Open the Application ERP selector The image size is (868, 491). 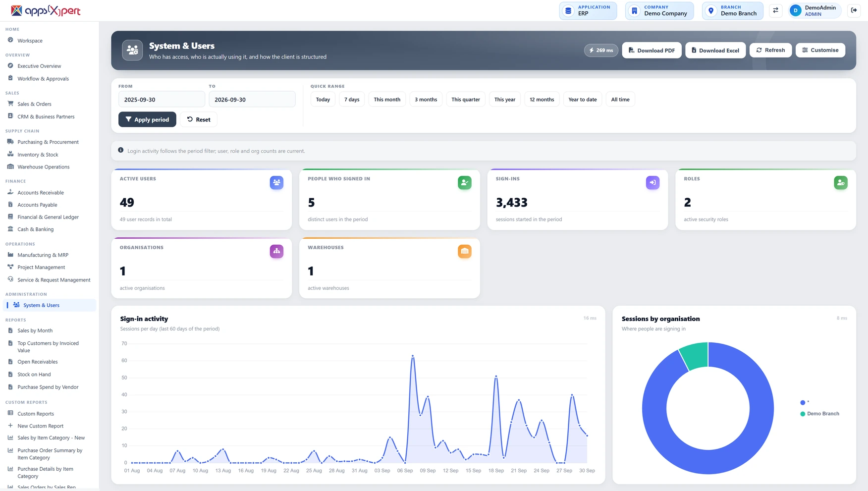(588, 10)
